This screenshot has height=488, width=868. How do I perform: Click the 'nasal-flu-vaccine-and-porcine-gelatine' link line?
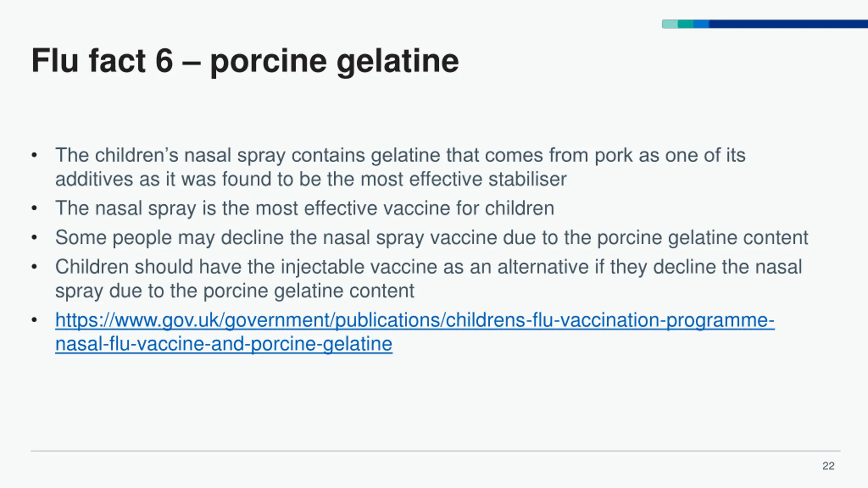(224, 344)
